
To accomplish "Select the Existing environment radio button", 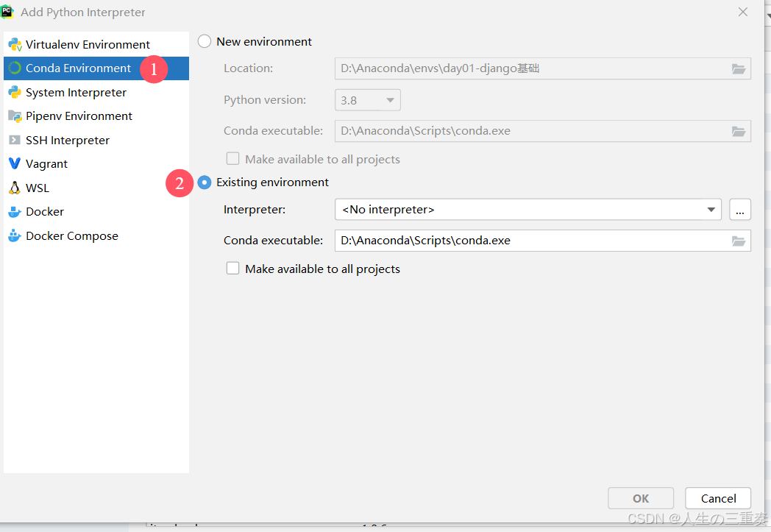I will [x=205, y=182].
